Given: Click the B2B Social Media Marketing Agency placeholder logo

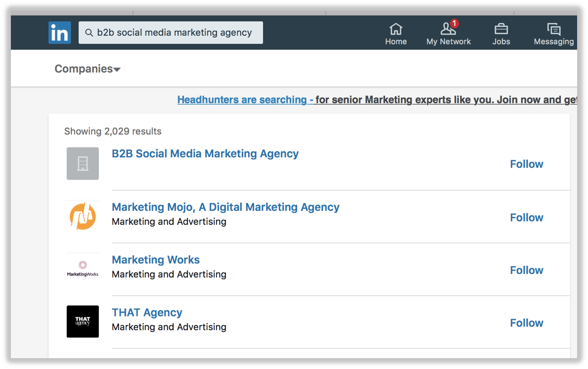Looking at the screenshot, I should tap(83, 164).
